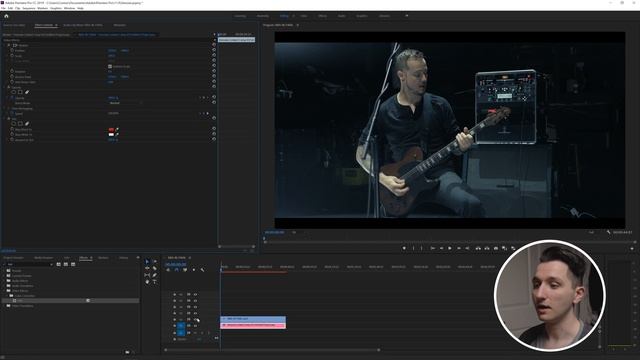Export frame from Program Monitor
Screen dimensions: 640x360
496,248
